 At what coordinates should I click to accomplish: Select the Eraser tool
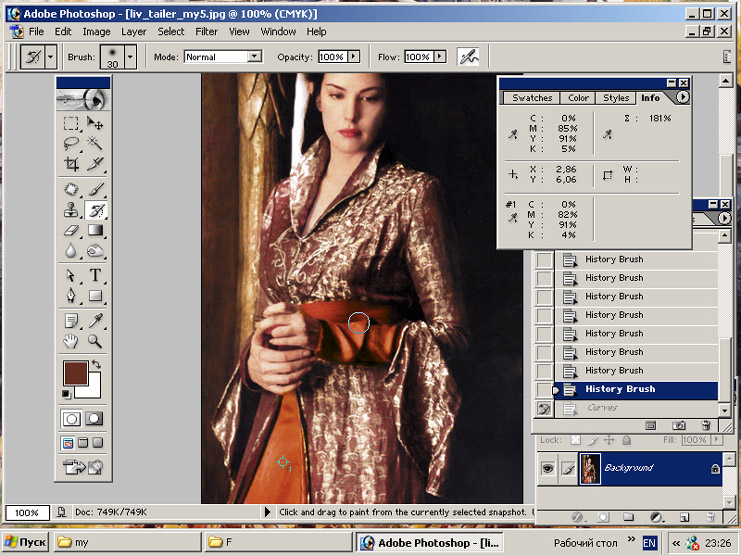[x=71, y=230]
